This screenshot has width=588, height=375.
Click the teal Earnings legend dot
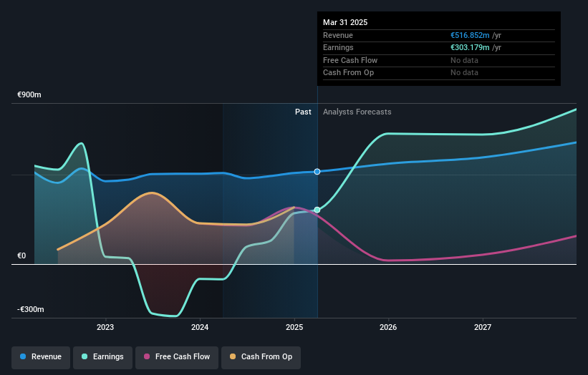(85, 356)
